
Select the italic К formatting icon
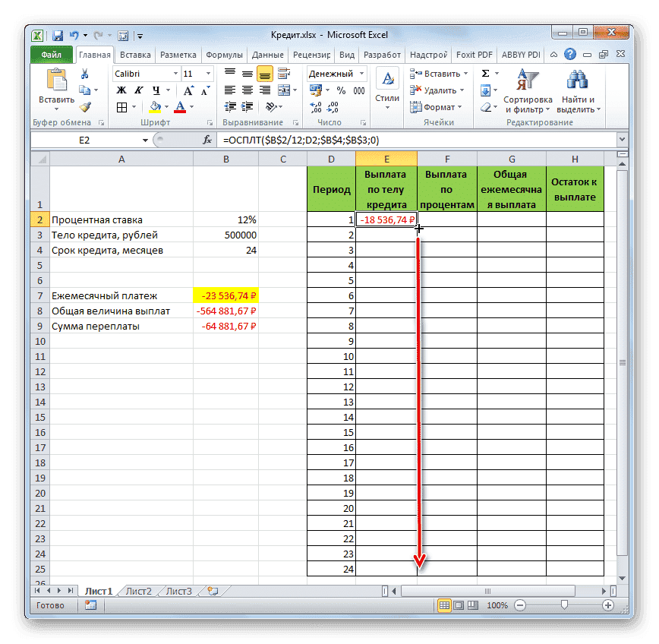pyautogui.click(x=140, y=90)
